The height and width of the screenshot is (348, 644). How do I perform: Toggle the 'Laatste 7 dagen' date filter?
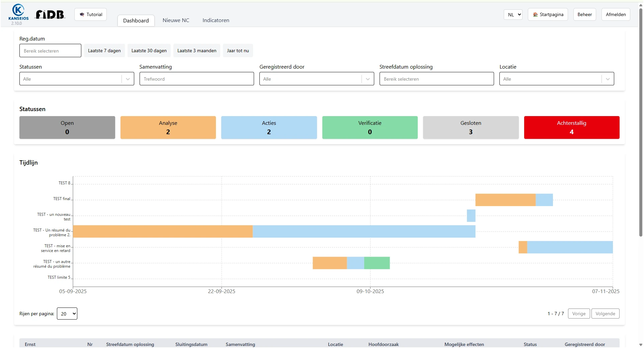pos(104,51)
